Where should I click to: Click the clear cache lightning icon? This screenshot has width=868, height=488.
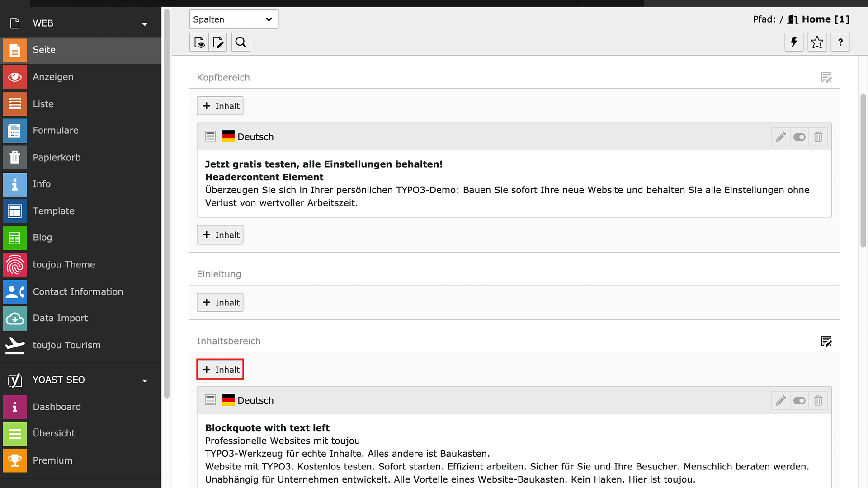pyautogui.click(x=794, y=42)
